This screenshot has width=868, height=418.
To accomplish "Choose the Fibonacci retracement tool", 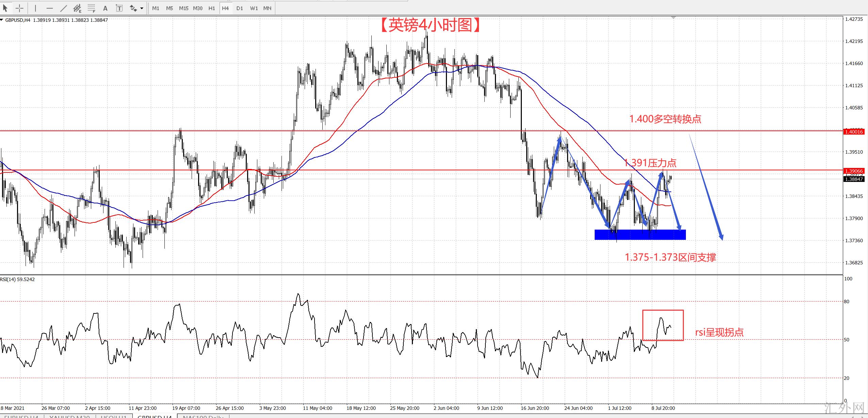I will 91,8.
